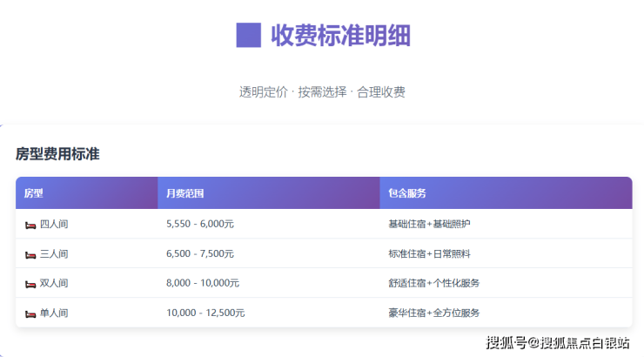The image size is (644, 357).
Task: Click the 舒适住宿+个性化服务 service cell
Action: pos(433,284)
